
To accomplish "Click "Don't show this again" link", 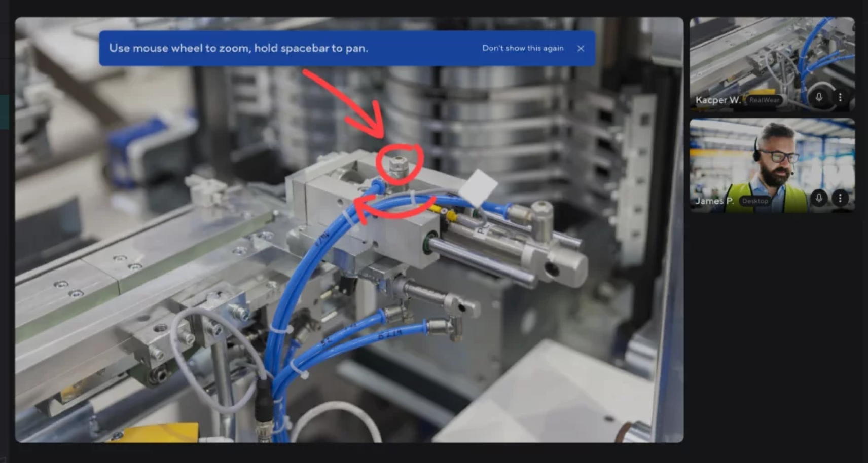I will point(523,48).
